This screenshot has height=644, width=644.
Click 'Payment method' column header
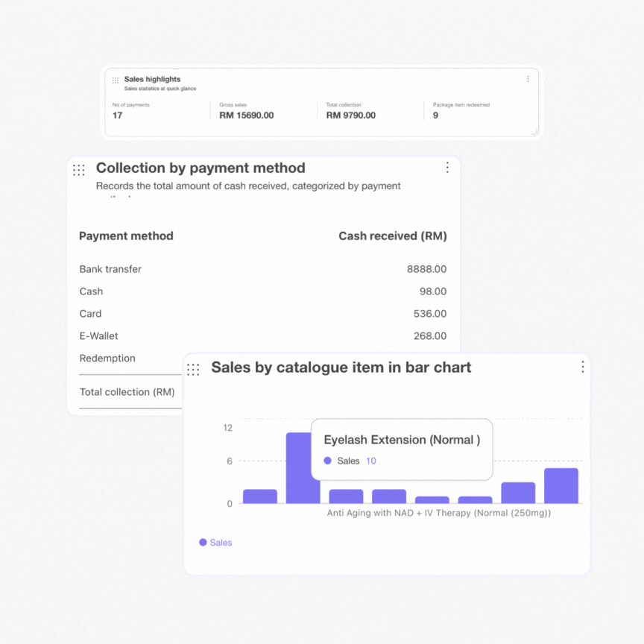point(126,236)
